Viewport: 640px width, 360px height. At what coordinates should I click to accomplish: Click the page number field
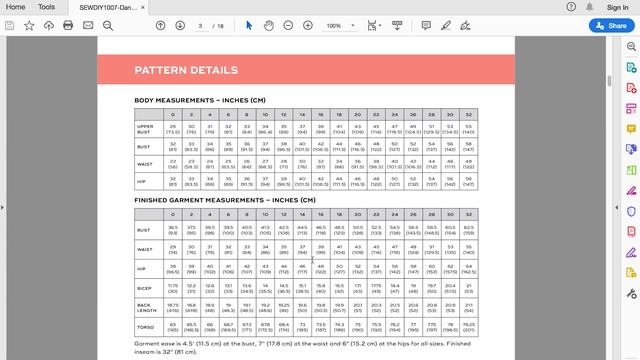[200, 26]
